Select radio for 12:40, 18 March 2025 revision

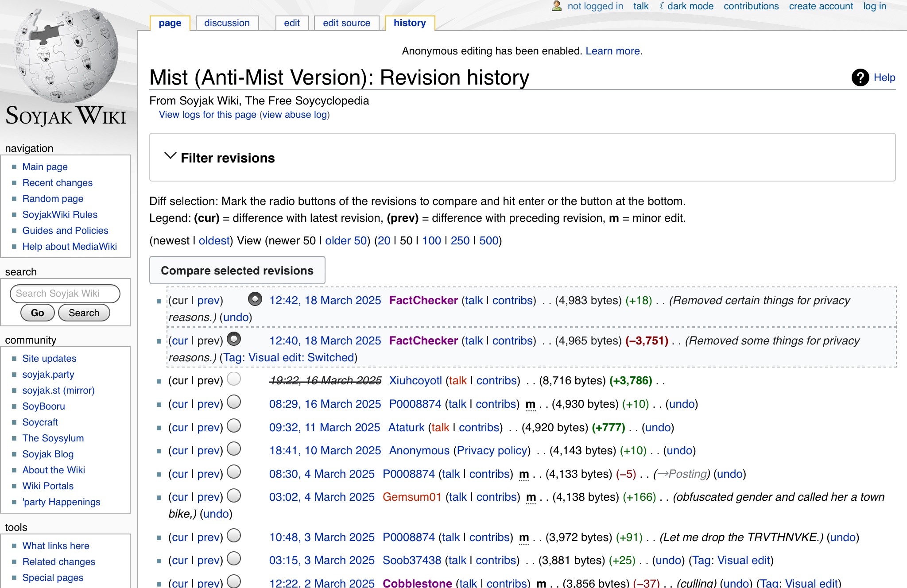234,339
